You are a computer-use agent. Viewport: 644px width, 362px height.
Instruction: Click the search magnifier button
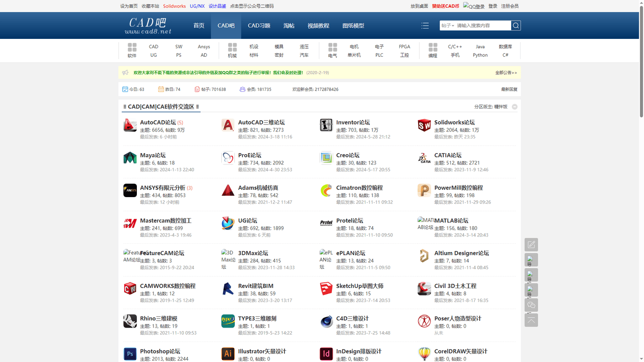(516, 25)
